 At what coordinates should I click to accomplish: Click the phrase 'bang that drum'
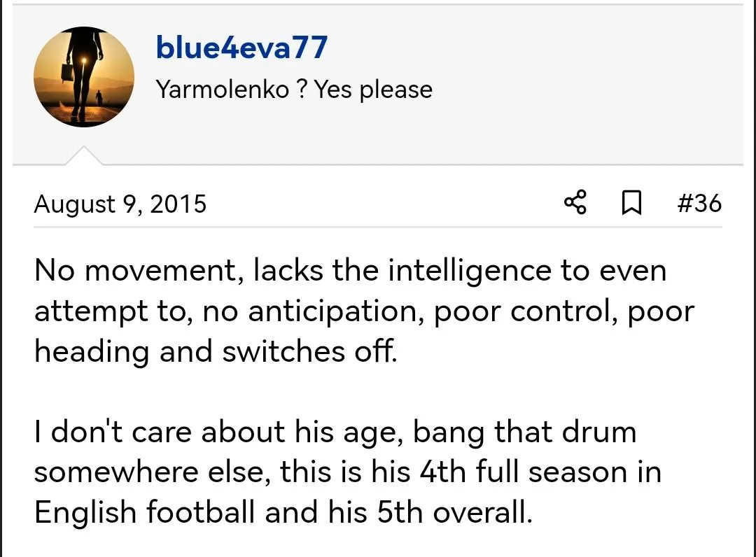(x=524, y=432)
